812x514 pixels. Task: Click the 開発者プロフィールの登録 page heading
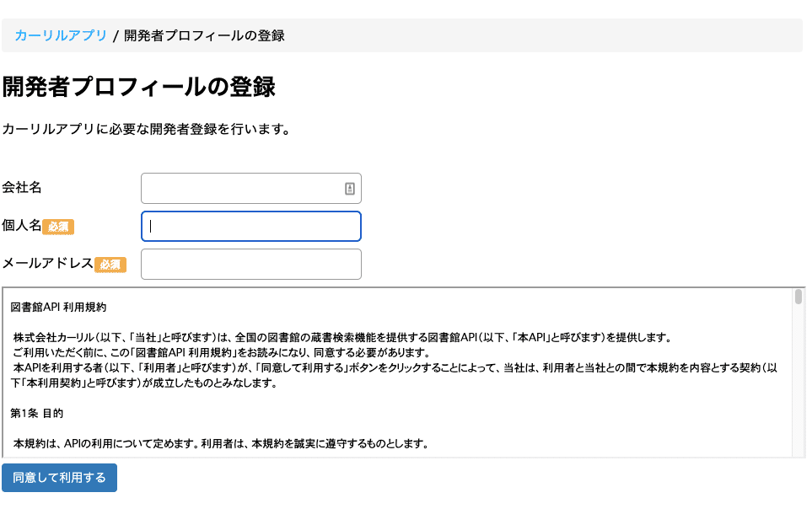click(139, 87)
